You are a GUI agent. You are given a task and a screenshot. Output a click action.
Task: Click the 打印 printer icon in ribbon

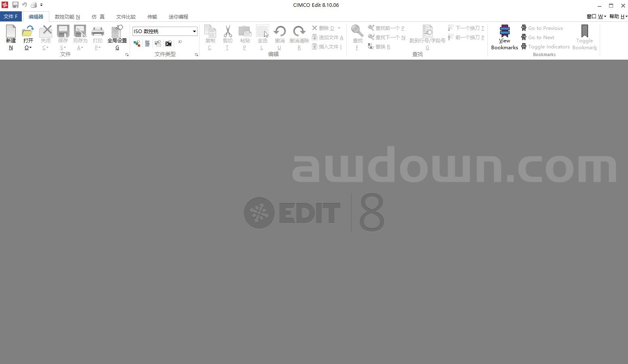click(x=97, y=31)
